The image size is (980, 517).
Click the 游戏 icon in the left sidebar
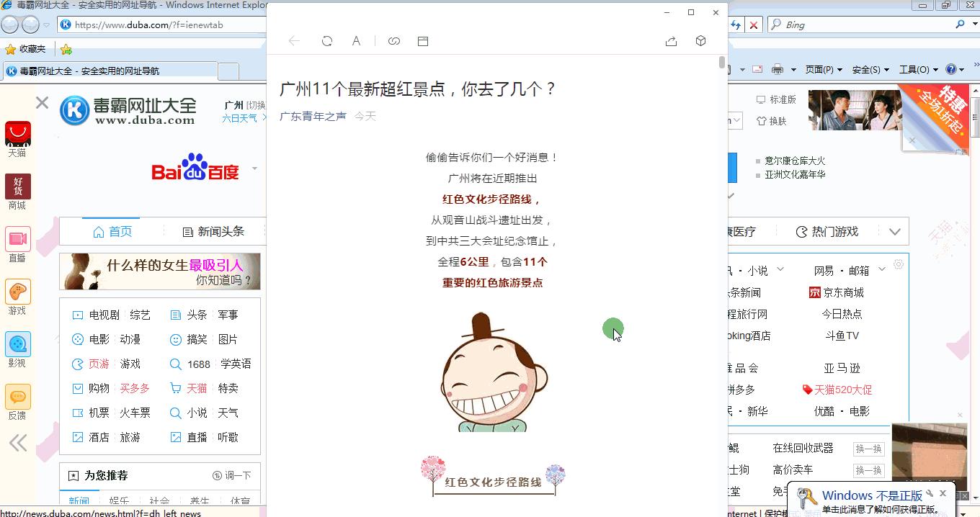17,292
